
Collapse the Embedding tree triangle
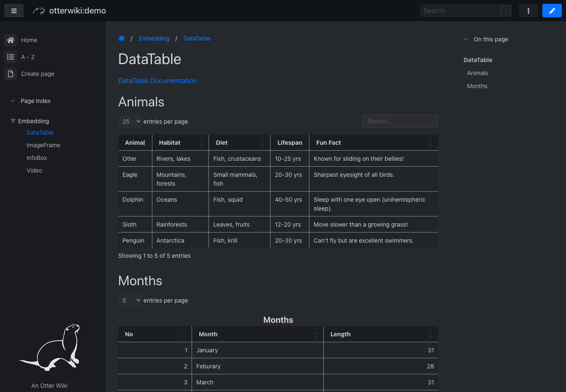pyautogui.click(x=13, y=121)
